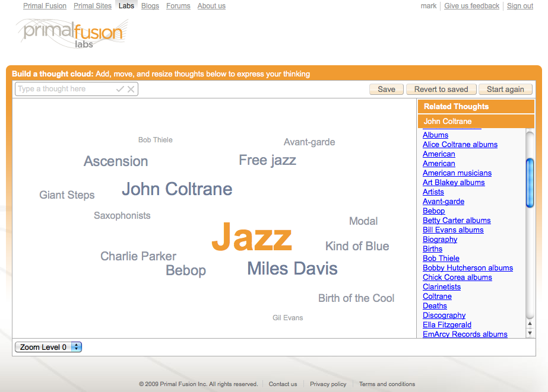548x392 pixels.
Task: Select the Free jazz thought
Action: point(267,160)
